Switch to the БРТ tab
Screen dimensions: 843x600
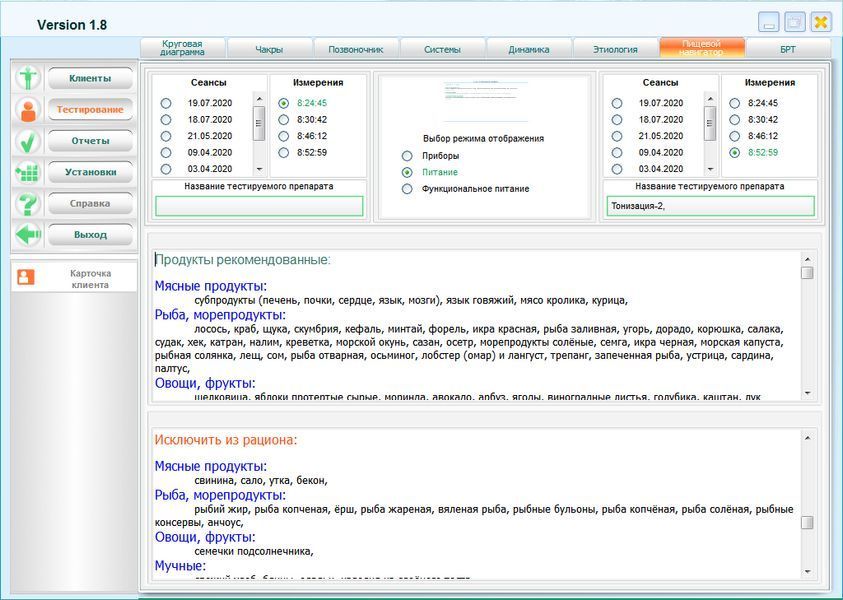click(788, 49)
